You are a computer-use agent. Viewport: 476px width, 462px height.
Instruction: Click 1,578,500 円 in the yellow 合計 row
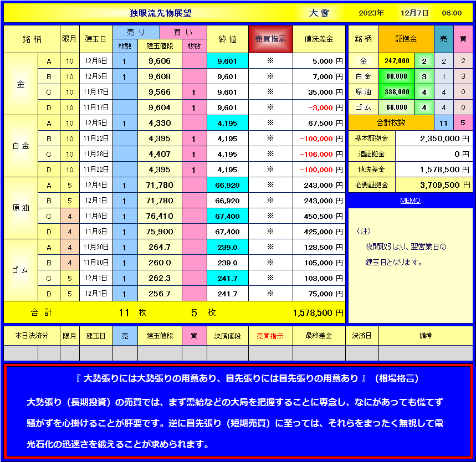coord(318,312)
